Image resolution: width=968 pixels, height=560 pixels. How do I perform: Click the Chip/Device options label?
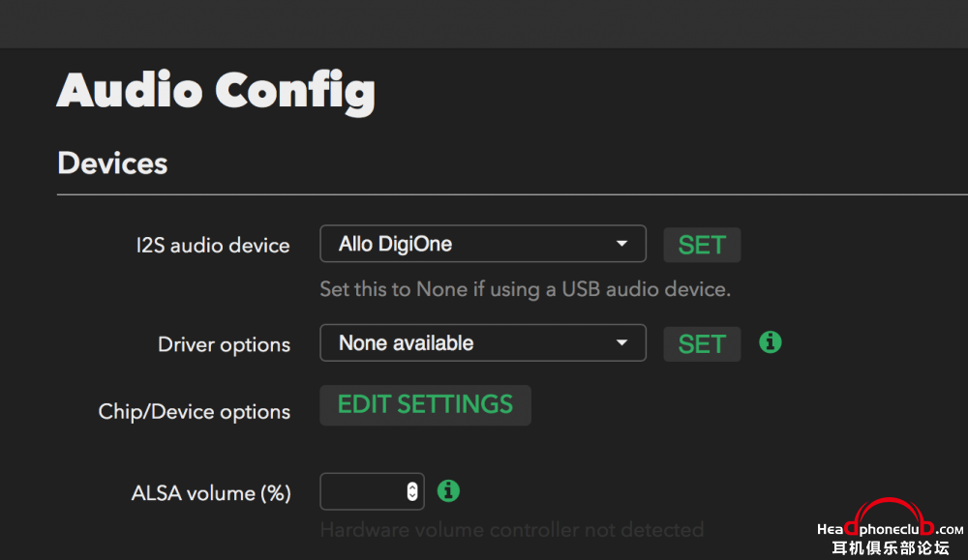[195, 412]
